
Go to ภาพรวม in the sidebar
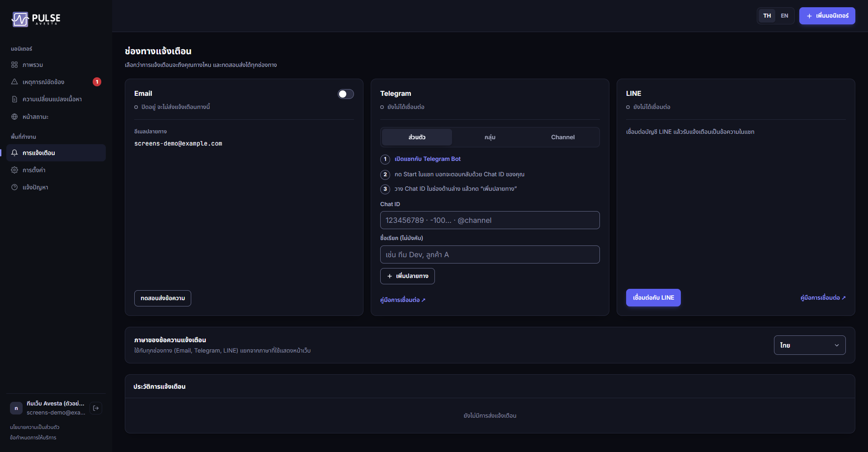click(x=56, y=65)
